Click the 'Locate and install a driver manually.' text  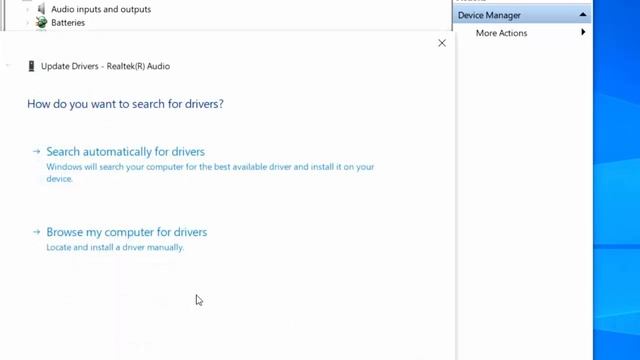click(x=115, y=247)
